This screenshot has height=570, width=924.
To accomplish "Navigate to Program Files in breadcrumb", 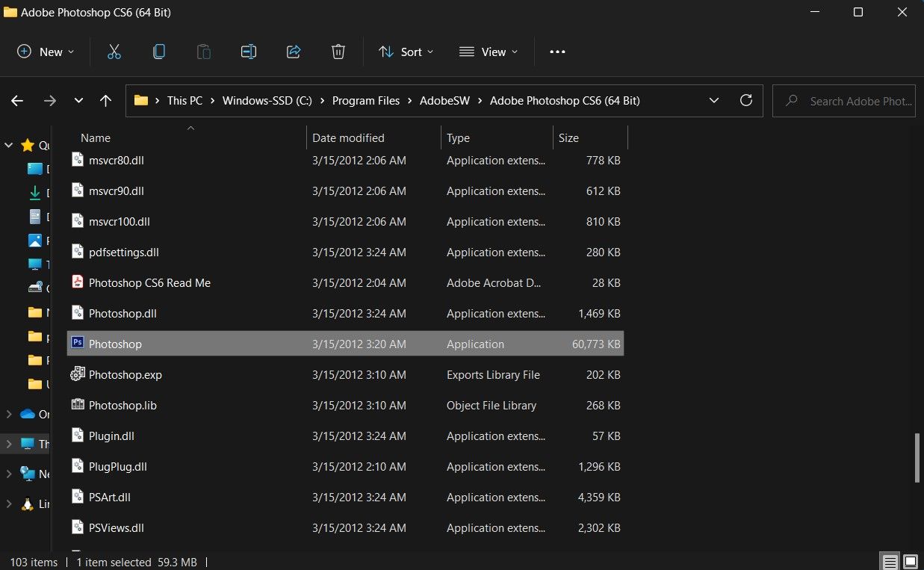I will (x=366, y=100).
